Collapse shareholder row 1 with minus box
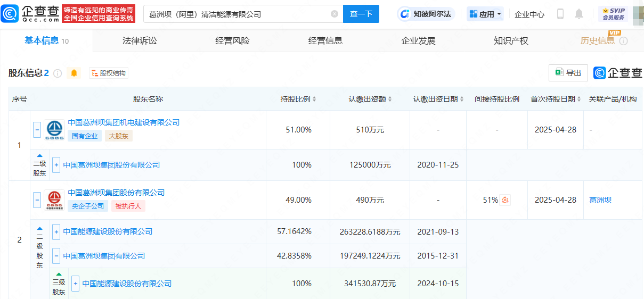This screenshot has height=299, width=644. pyautogui.click(x=37, y=130)
